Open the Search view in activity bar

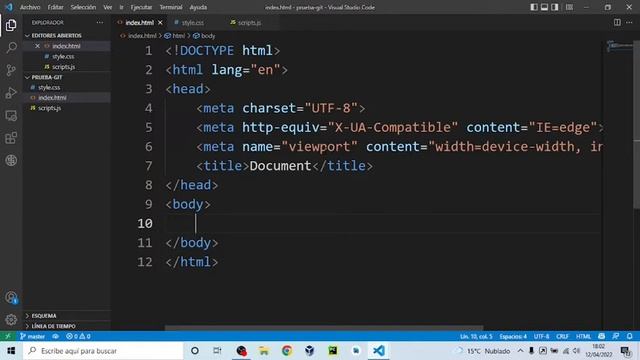(x=11, y=48)
